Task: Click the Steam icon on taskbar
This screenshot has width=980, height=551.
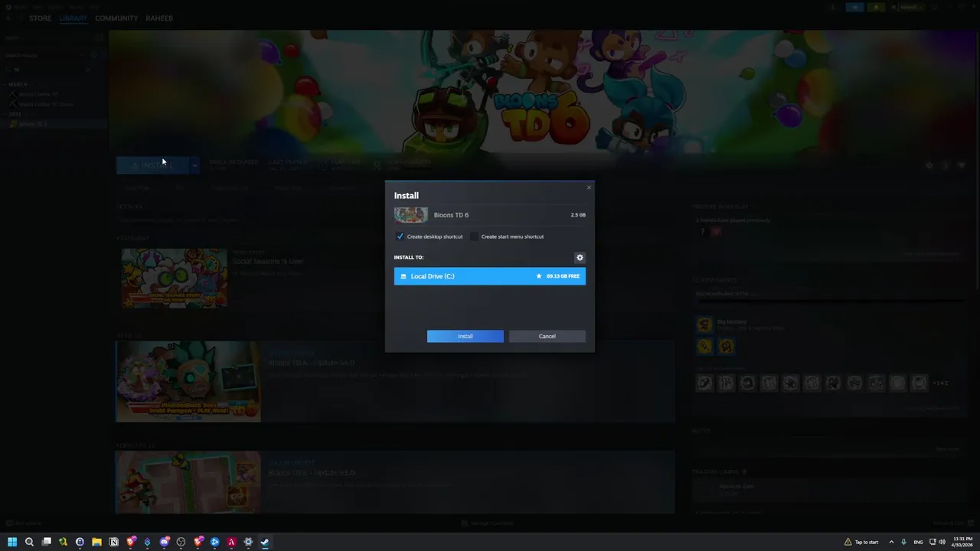Action: (265, 542)
